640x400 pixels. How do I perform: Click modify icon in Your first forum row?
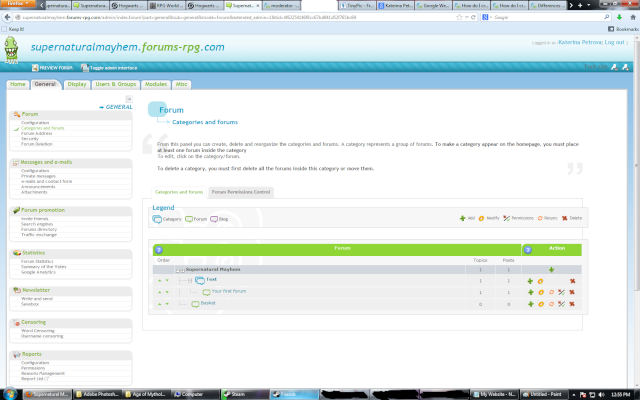(541, 292)
